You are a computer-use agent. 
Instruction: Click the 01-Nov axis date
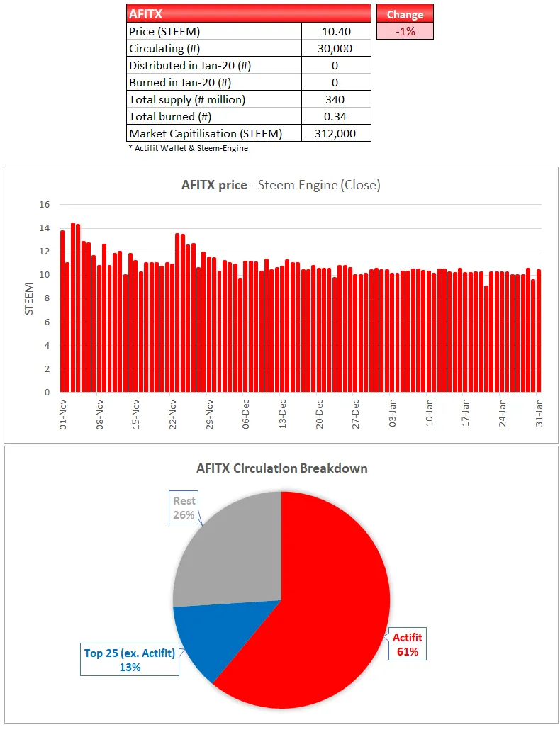[x=63, y=415]
